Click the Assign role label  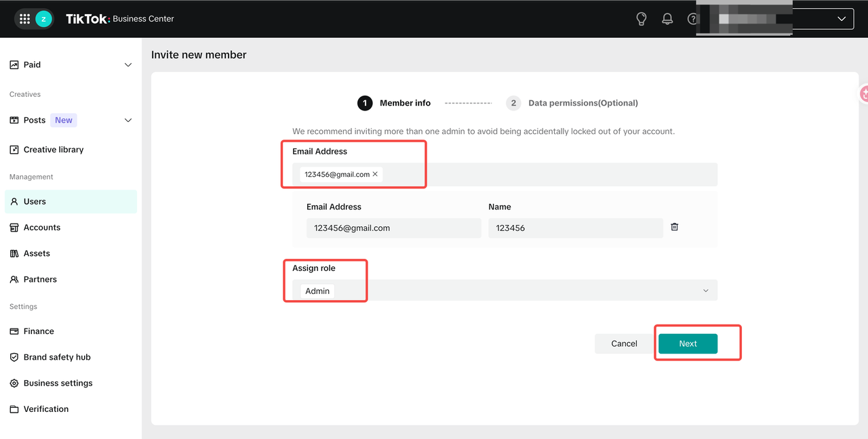point(314,268)
